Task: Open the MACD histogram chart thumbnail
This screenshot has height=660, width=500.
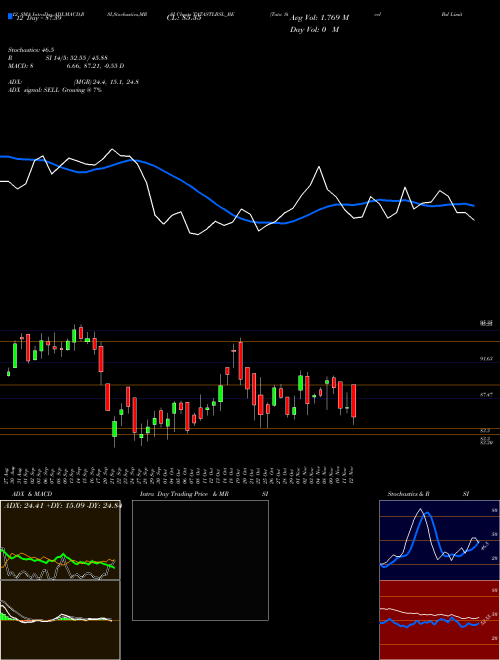Action: click(60, 620)
